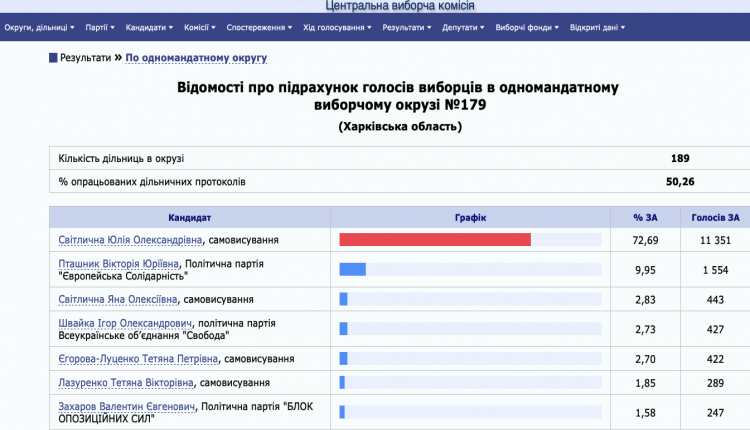750x430 pixels.
Task: Select the polling stations count 189
Action: [x=680, y=158]
